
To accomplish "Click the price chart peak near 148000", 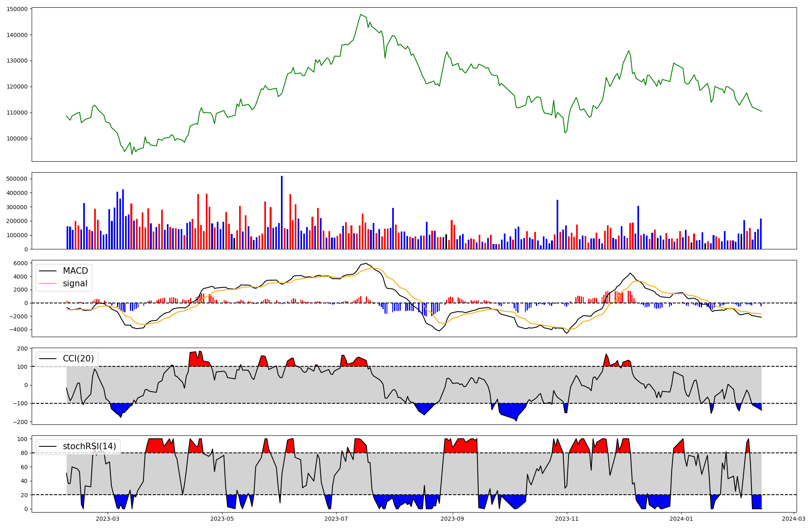I will coord(361,15).
